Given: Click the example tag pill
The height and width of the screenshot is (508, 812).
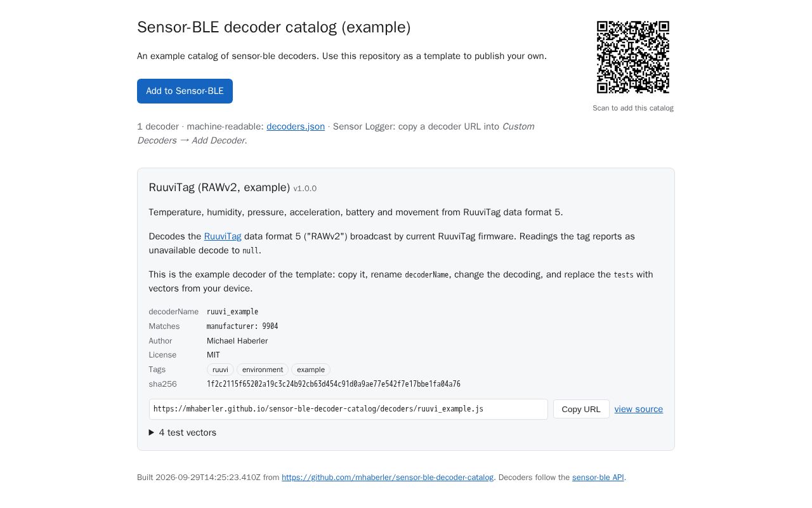Looking at the screenshot, I should tap(311, 370).
